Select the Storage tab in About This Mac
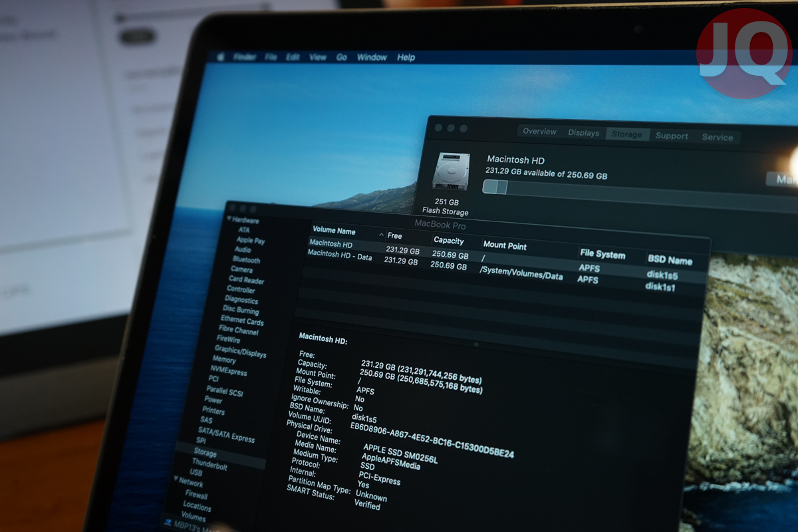This screenshot has width=798, height=532. tap(627, 134)
